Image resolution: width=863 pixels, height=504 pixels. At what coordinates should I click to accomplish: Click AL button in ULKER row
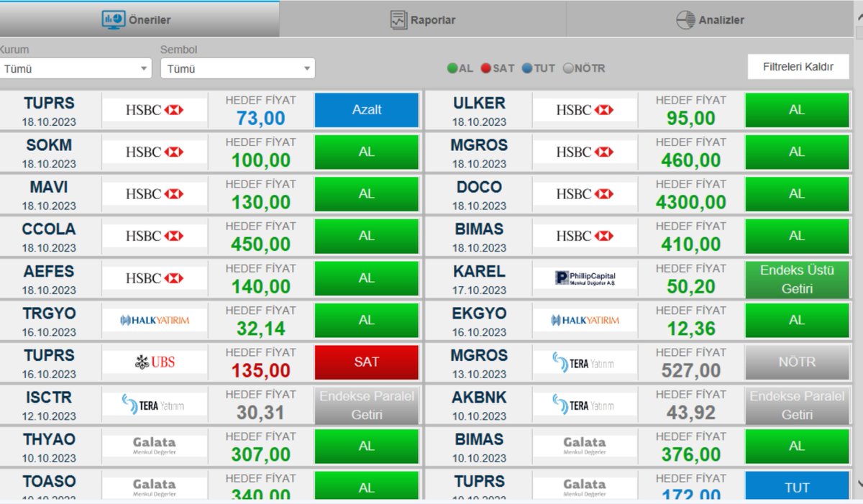pyautogui.click(x=797, y=110)
